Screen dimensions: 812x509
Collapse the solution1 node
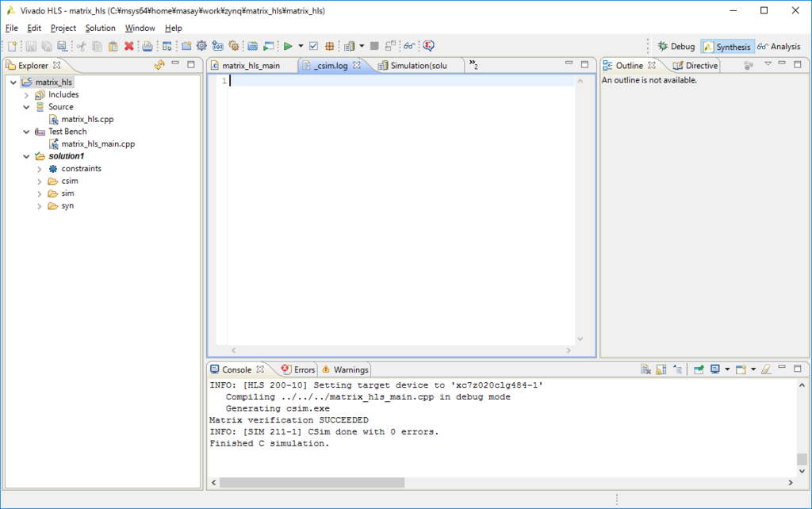[26, 156]
